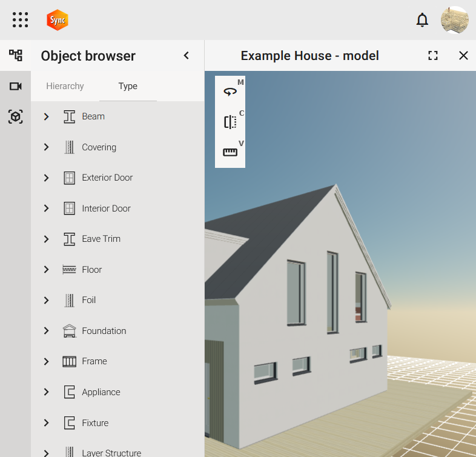The width and height of the screenshot is (476, 457).
Task: Select the Object browser hierarchy sidebar icon
Action: pyautogui.click(x=15, y=56)
